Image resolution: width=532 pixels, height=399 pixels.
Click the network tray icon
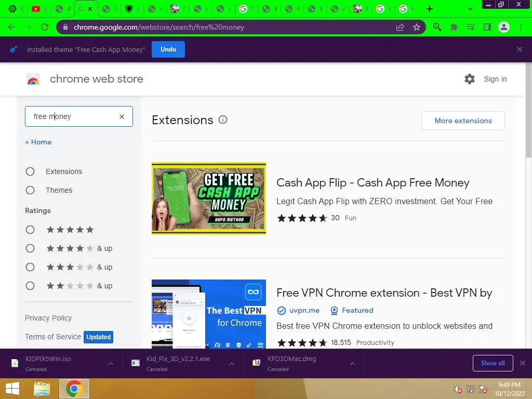tap(471, 389)
